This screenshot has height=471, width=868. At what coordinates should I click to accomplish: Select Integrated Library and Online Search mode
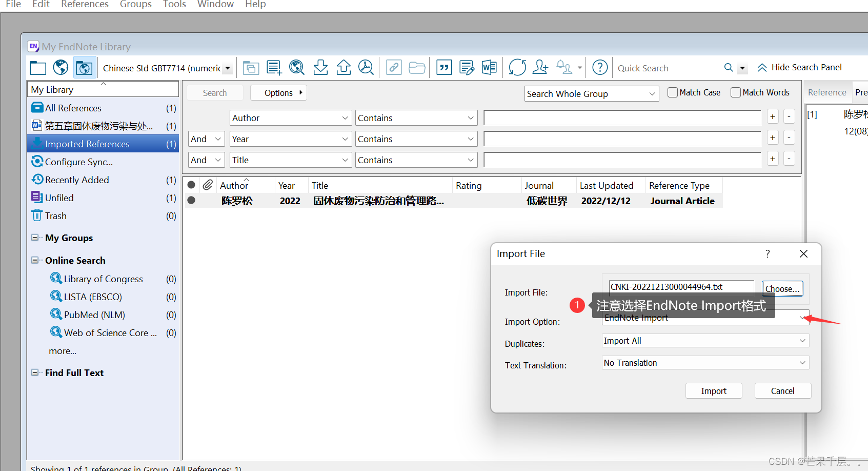pos(84,68)
